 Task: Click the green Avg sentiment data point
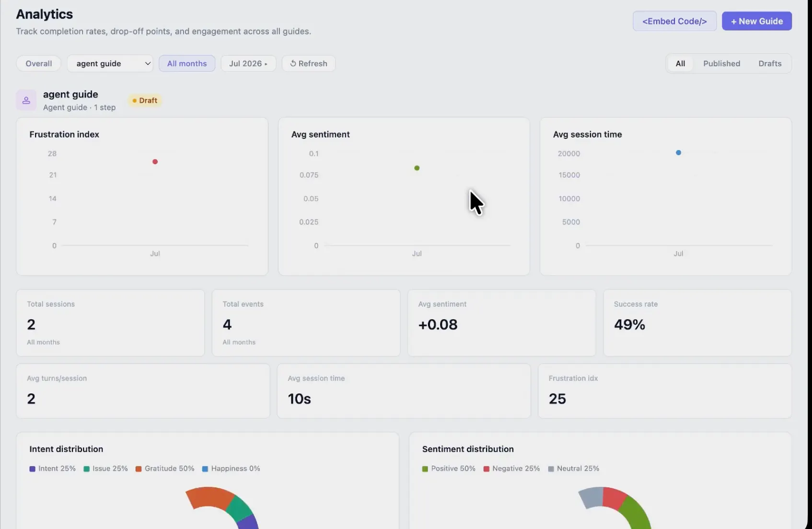[417, 168]
